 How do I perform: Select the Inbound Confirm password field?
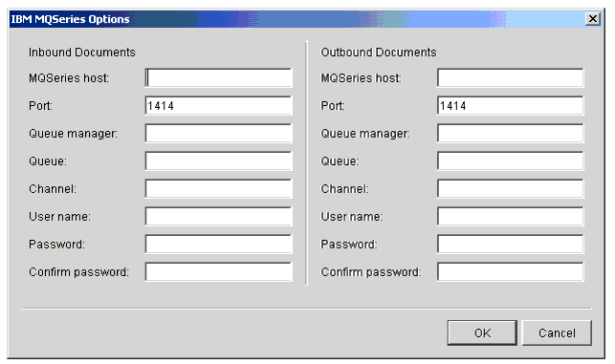pos(218,272)
